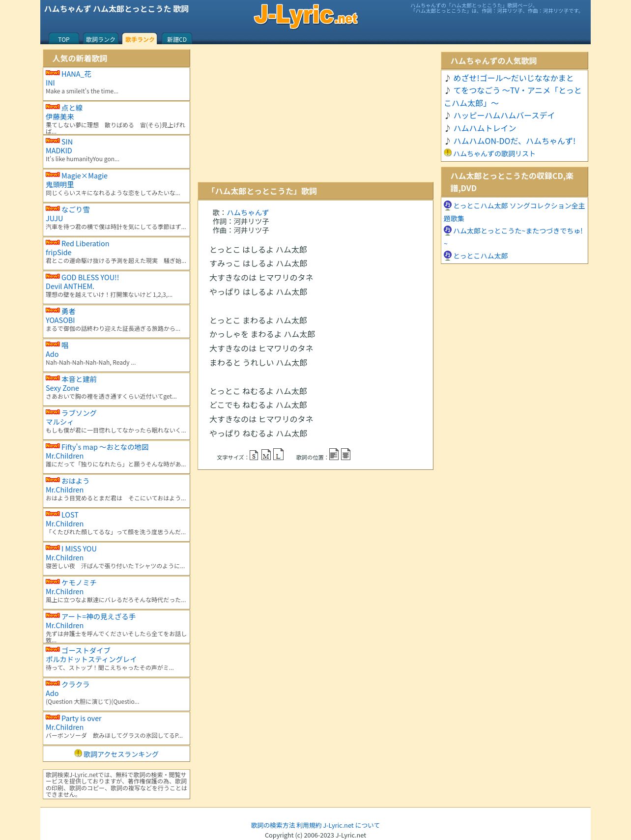Open artist fripSide
Image resolution: width=631 pixels, height=840 pixels.
point(58,253)
